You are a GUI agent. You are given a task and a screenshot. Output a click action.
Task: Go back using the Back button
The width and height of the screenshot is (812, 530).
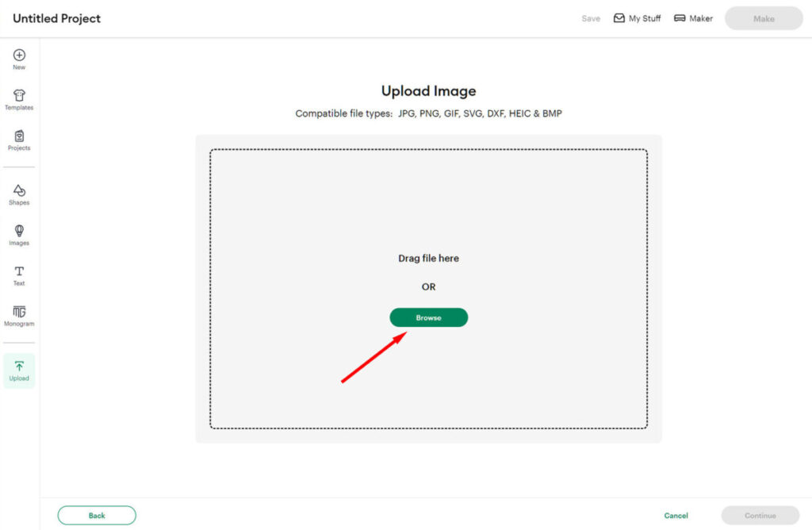(x=97, y=516)
